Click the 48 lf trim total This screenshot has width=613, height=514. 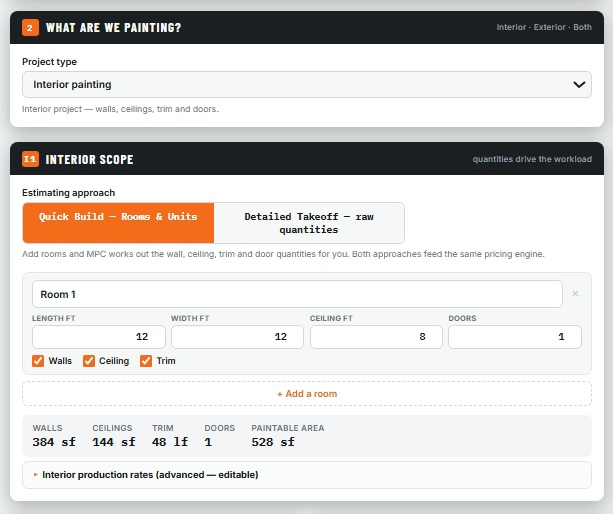click(x=170, y=442)
